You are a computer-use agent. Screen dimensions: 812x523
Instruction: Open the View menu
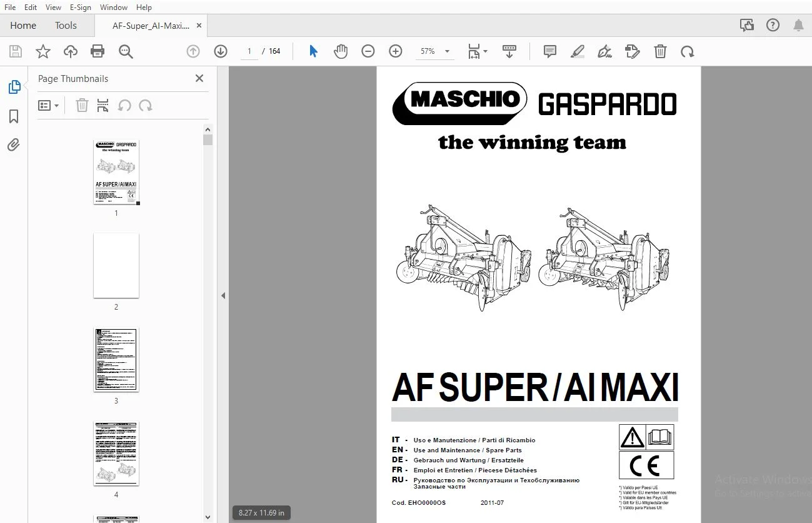point(53,7)
